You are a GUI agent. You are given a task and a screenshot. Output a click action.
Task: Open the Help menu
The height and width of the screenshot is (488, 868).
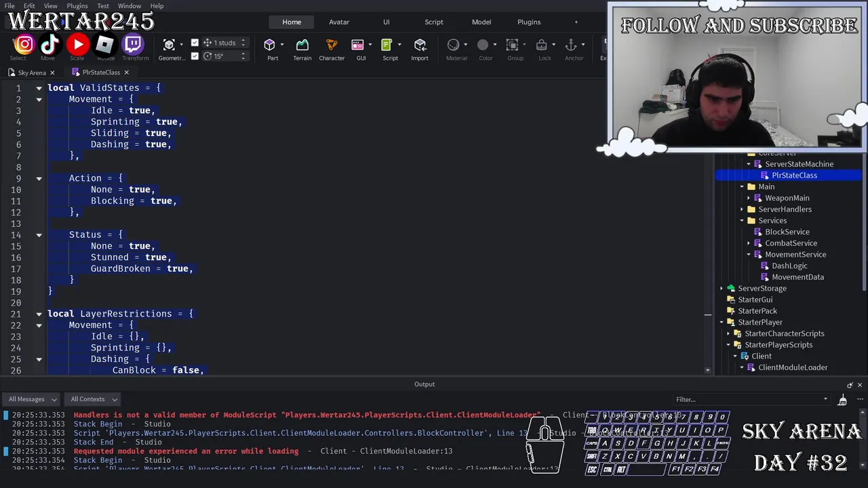(157, 6)
